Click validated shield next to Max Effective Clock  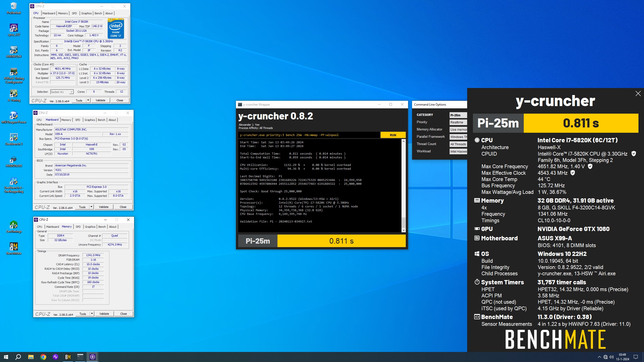pyautogui.click(x=573, y=173)
